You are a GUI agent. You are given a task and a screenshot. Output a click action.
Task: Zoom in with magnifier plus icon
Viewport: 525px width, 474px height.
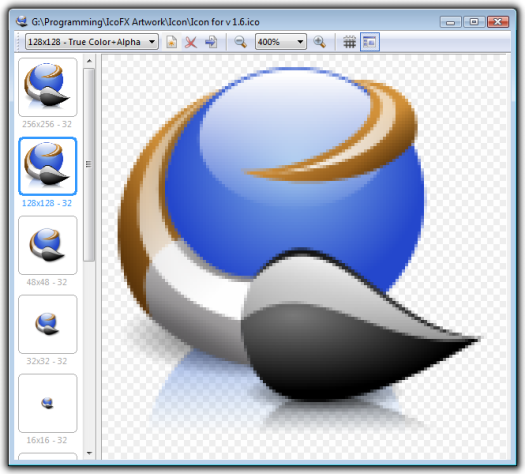[319, 42]
